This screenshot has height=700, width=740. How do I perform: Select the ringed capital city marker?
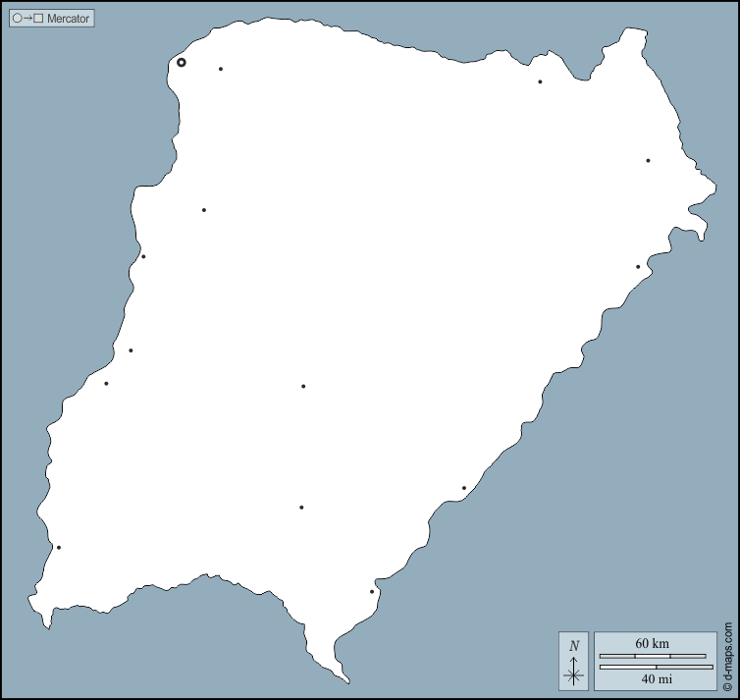click(182, 62)
